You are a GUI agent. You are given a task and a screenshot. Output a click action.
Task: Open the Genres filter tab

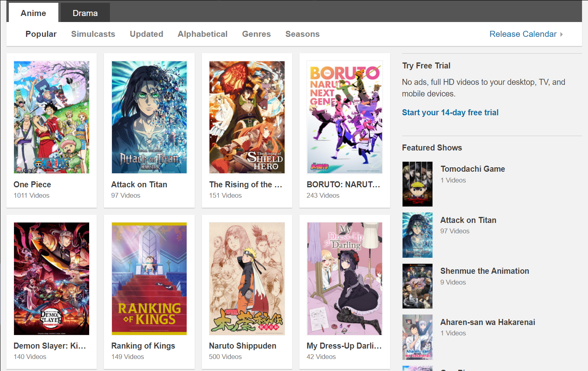(256, 34)
